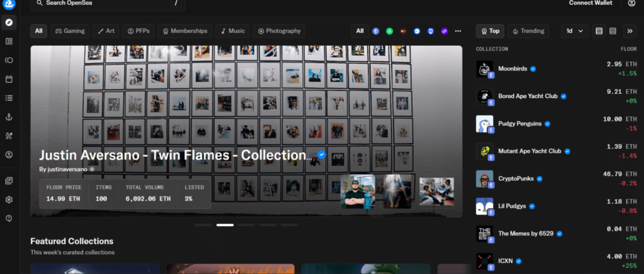Open the Pudgy Penguins collection
Viewport: 644px width, 274px height.
[519, 123]
